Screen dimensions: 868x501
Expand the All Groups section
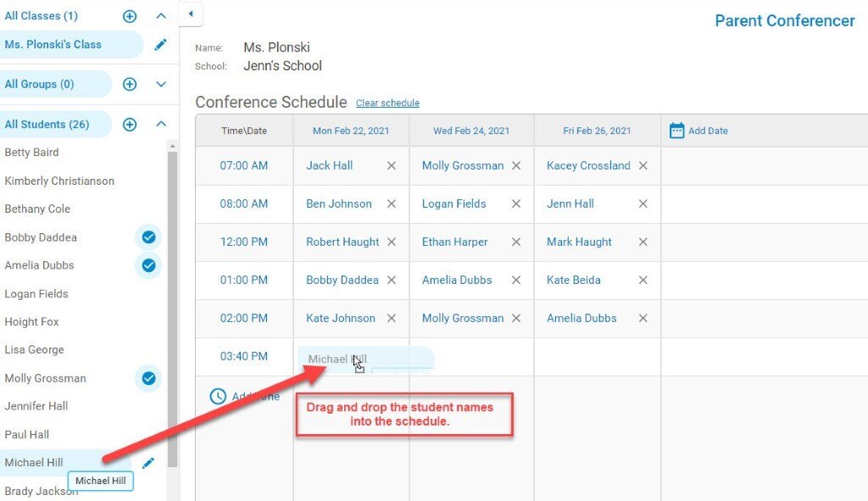(161, 84)
